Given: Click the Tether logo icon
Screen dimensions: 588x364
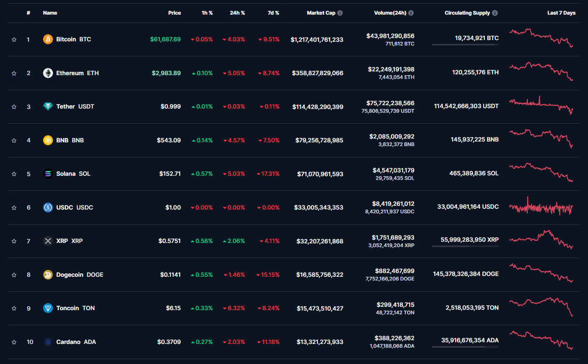Looking at the screenshot, I should pyautogui.click(x=48, y=106).
